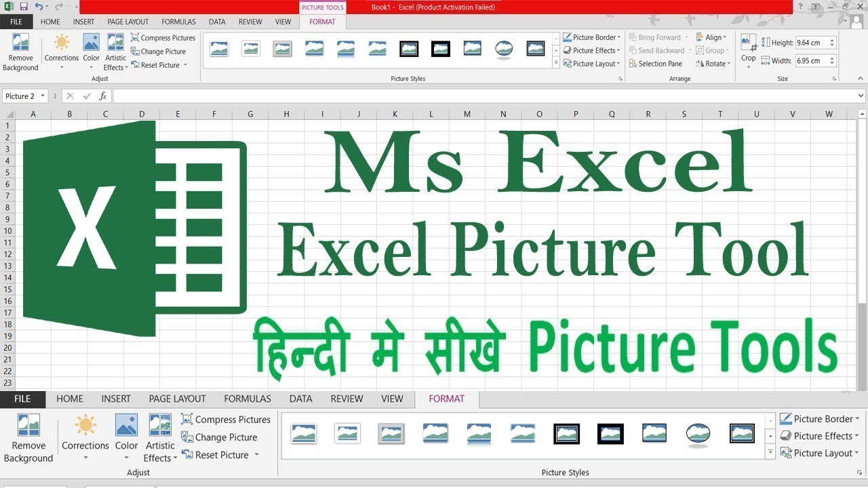Select the Crop tool icon

coord(749,43)
